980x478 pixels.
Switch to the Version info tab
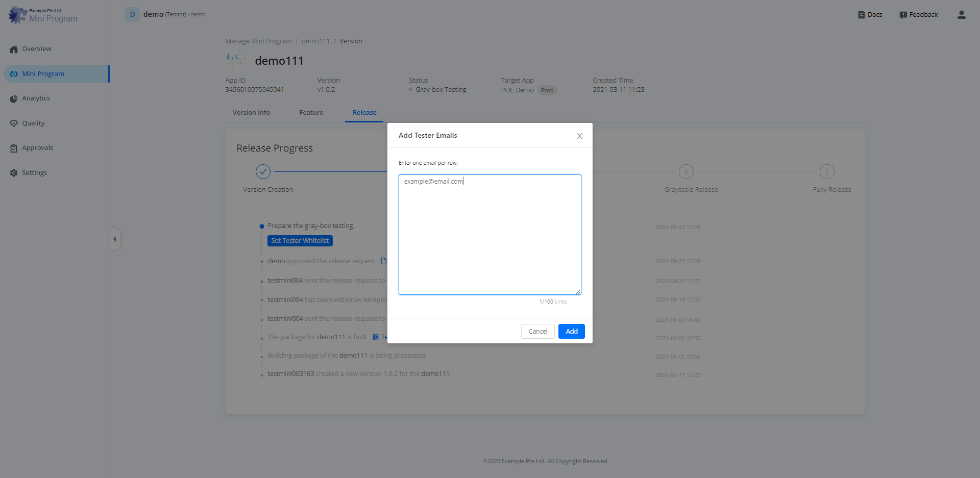coord(251,113)
